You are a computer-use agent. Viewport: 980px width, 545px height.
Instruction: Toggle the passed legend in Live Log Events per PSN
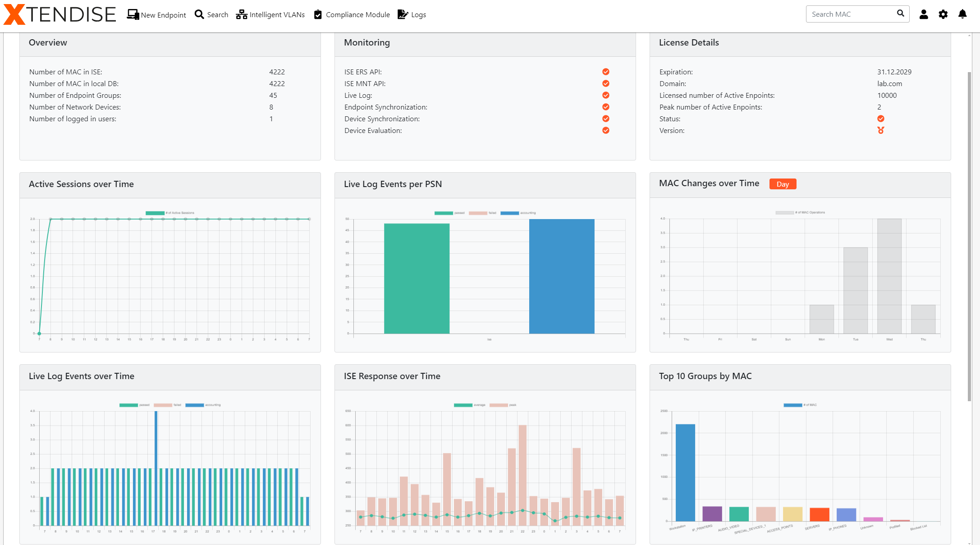444,213
